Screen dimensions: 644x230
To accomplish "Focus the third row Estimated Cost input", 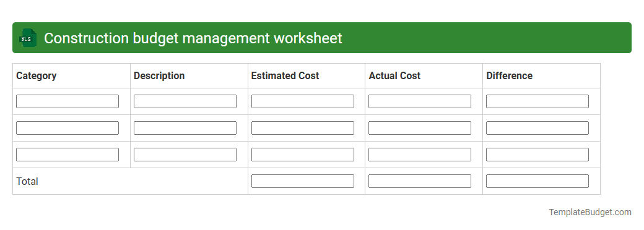I will click(x=303, y=155).
